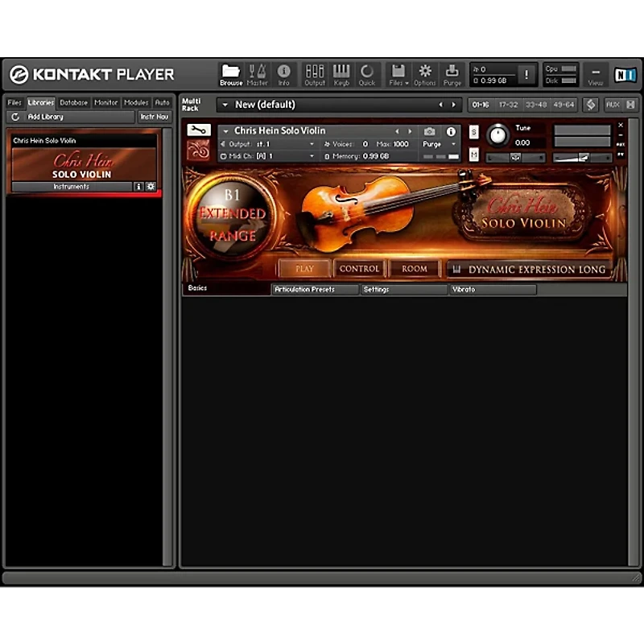Show the Output mixer section
This screenshot has width=644, height=644.
pos(315,75)
